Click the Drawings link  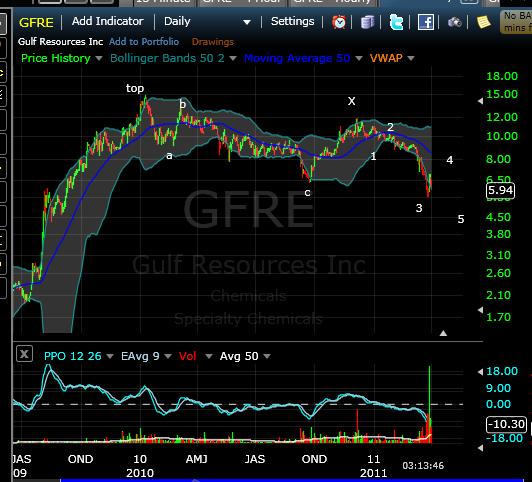213,42
